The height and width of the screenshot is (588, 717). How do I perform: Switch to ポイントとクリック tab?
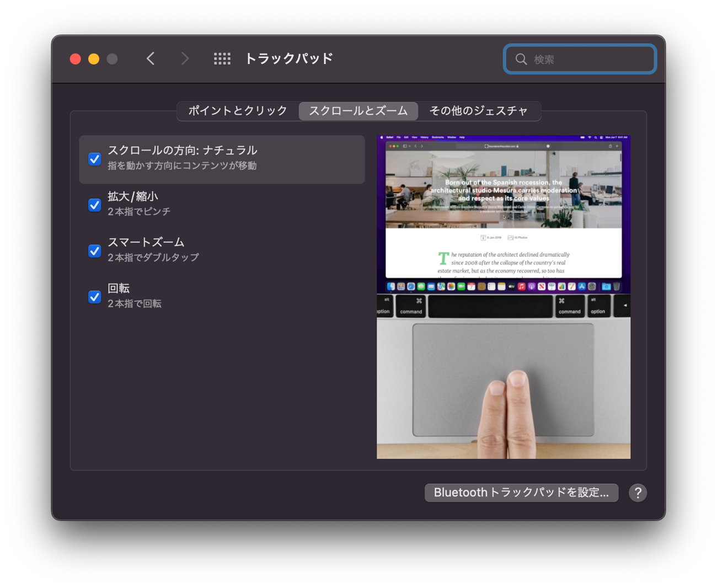tap(238, 111)
